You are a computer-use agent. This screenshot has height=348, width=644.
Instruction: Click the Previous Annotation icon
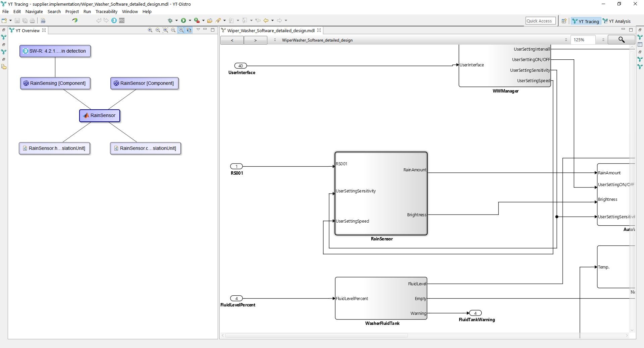pyautogui.click(x=245, y=20)
